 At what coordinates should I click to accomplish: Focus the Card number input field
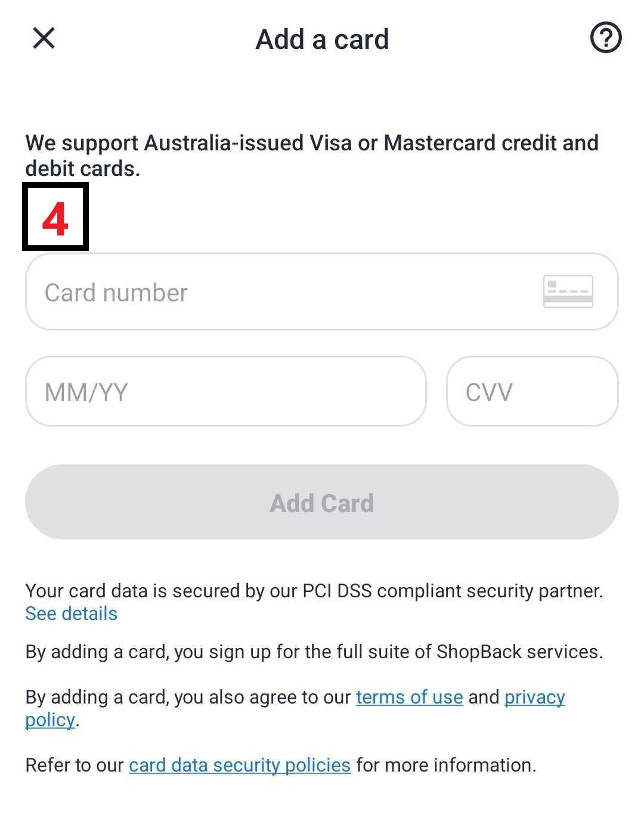tap(322, 291)
